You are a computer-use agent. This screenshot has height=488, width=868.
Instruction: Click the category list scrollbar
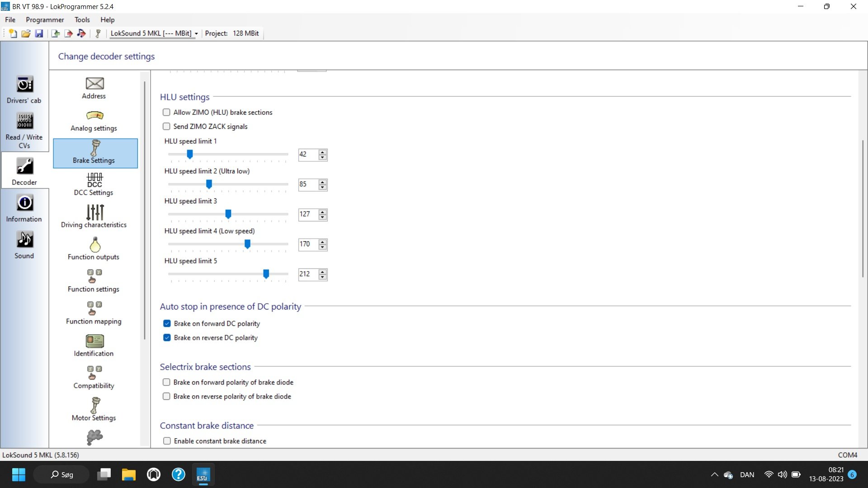pyautogui.click(x=145, y=210)
